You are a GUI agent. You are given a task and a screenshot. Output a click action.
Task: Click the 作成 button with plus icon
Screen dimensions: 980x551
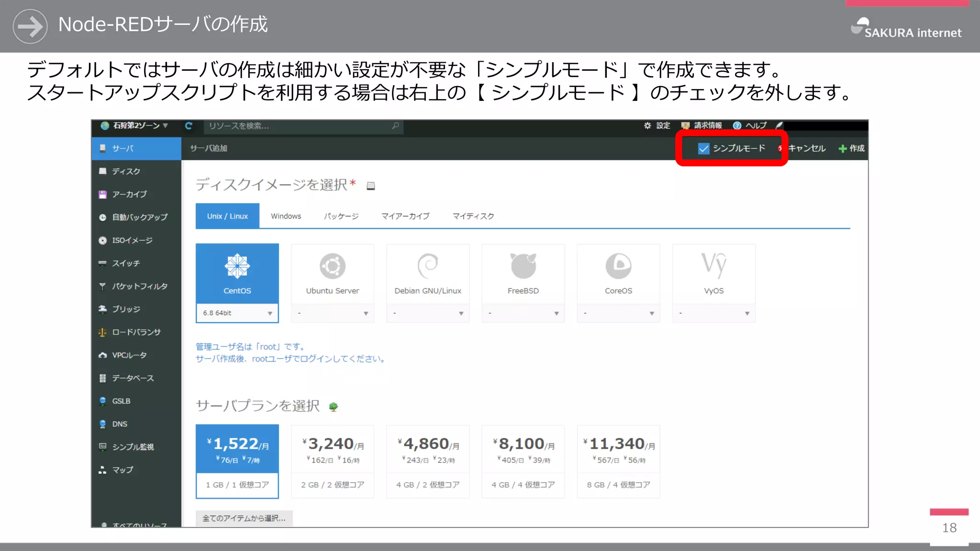pyautogui.click(x=852, y=148)
